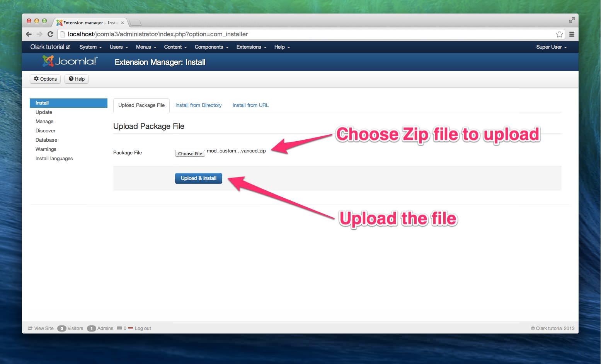The height and width of the screenshot is (364, 601).
Task: Click Choose File for package upload
Action: tap(190, 154)
